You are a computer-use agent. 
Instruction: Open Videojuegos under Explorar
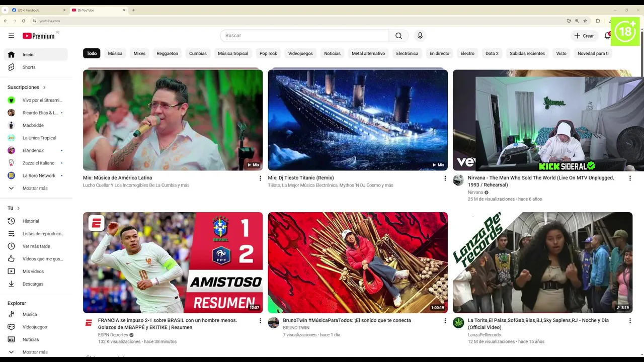(35, 327)
